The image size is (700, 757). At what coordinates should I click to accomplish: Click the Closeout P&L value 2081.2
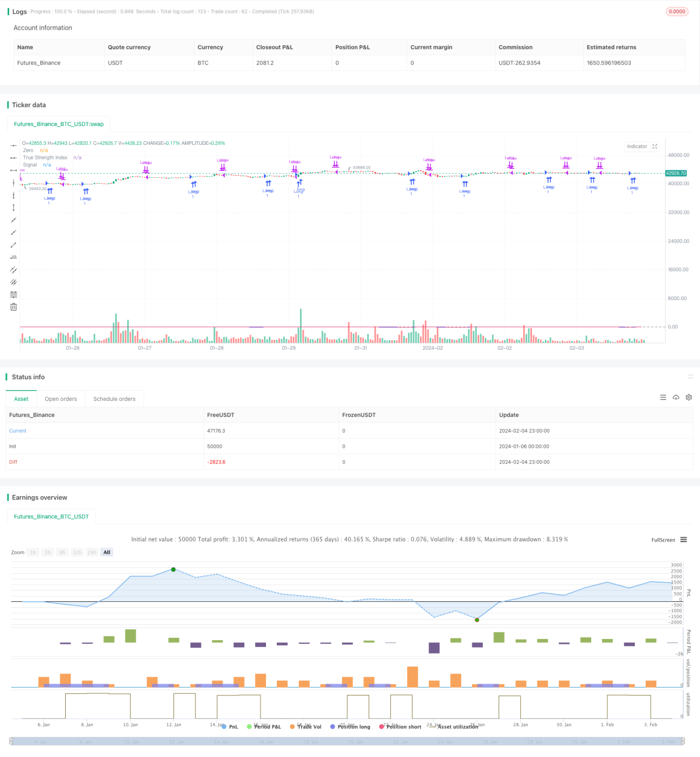[x=265, y=63]
